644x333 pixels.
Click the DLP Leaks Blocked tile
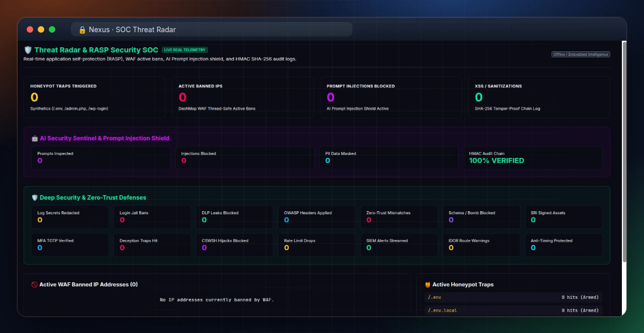click(234, 217)
